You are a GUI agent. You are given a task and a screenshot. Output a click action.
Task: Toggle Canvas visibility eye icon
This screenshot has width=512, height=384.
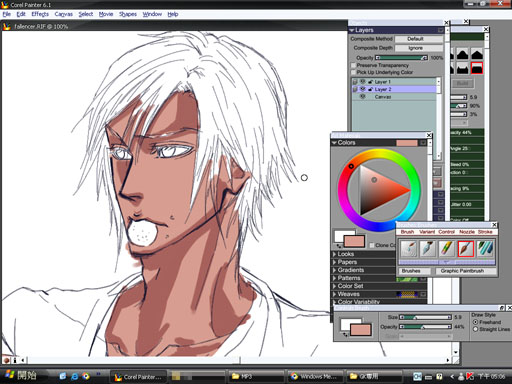(363, 97)
